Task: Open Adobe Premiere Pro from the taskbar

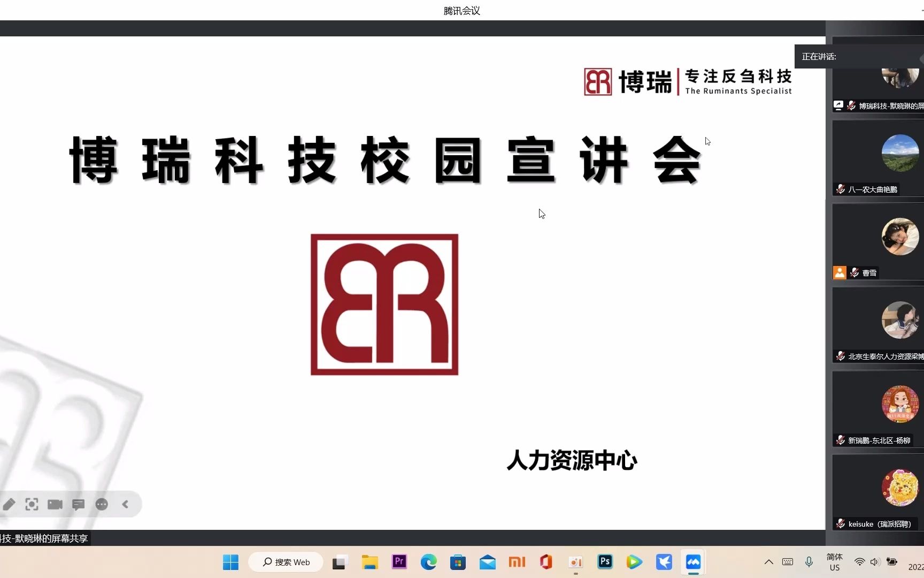Action: [x=399, y=562]
